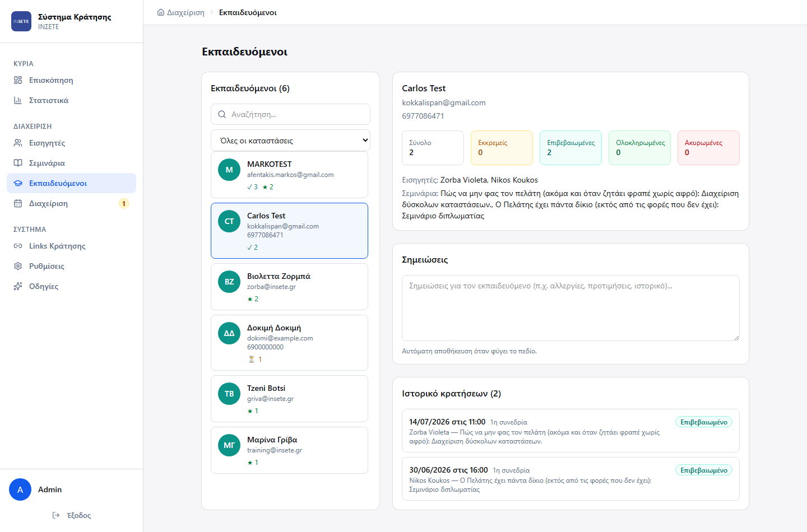Click the Ακυρωμένες stat box

tap(709, 148)
